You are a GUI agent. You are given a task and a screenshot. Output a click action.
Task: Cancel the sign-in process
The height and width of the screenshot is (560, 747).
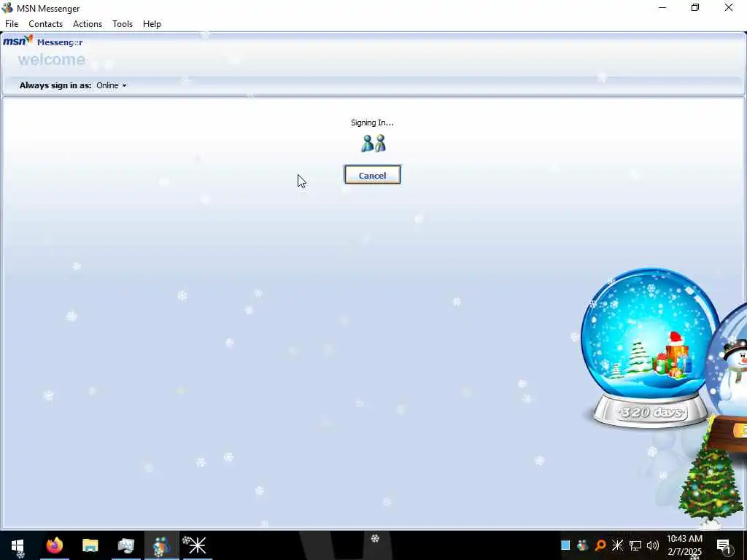pyautogui.click(x=373, y=175)
